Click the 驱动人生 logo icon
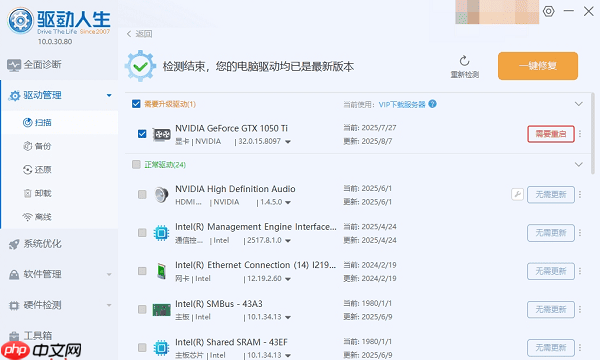Viewport: 600px width, 360px height. coord(20,20)
